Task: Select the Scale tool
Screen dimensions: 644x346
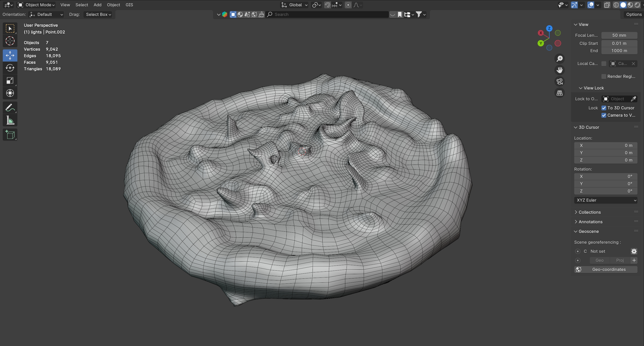Action: tap(10, 81)
